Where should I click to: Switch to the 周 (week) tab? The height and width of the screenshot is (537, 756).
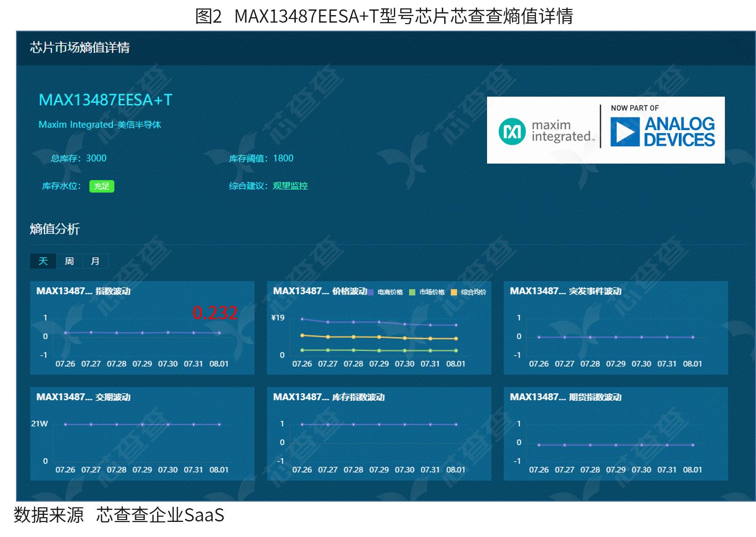point(69,261)
